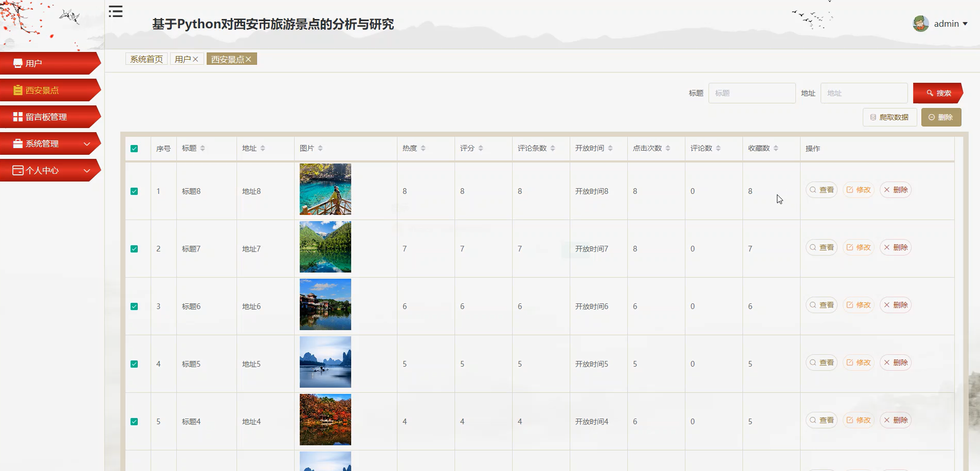Image resolution: width=980 pixels, height=471 pixels.
Task: Sort table by 评论条数 column arrows
Action: tap(553, 148)
